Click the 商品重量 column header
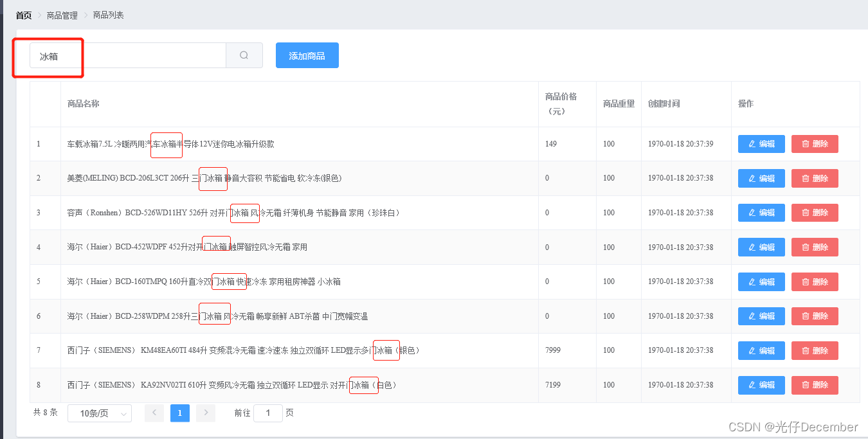868x439 pixels. point(619,103)
